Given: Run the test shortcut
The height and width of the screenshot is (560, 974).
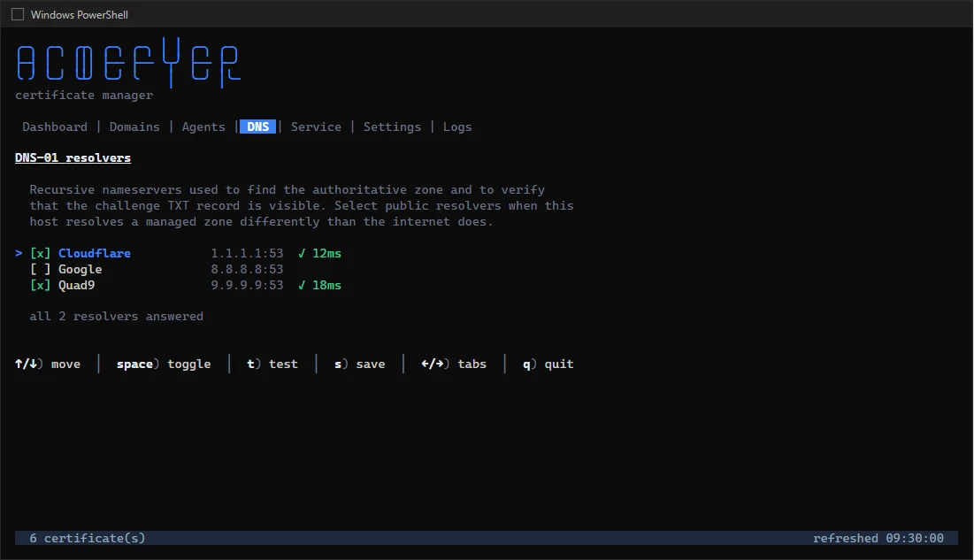Looking at the screenshot, I should coord(272,364).
